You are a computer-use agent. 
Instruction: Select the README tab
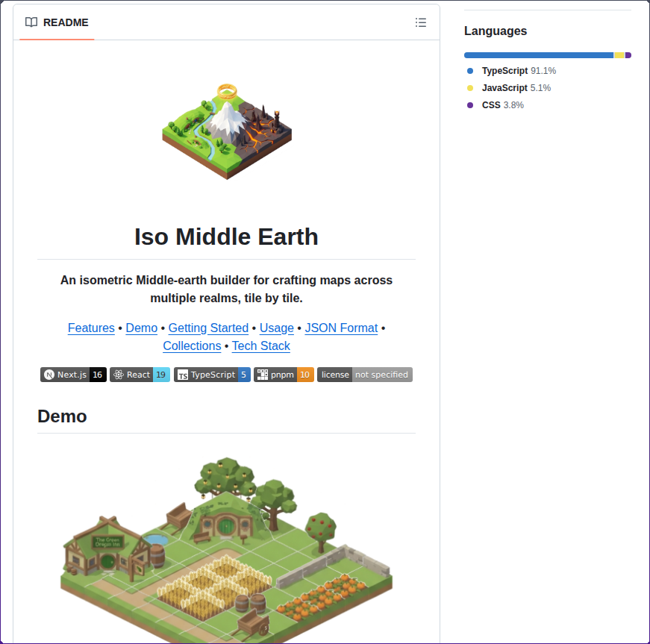[x=57, y=22]
